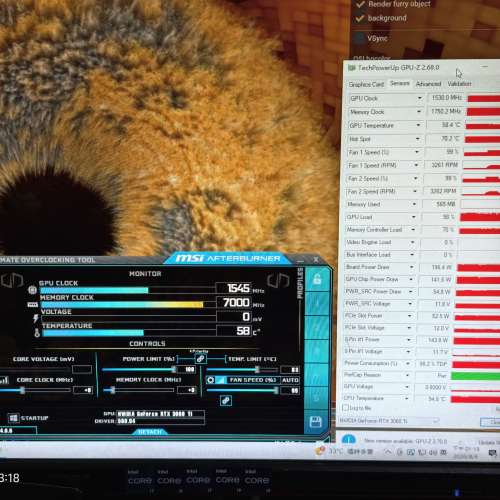Toggle the fan speed AUTO button
Viewport: 500px width, 500px height.
tap(290, 380)
